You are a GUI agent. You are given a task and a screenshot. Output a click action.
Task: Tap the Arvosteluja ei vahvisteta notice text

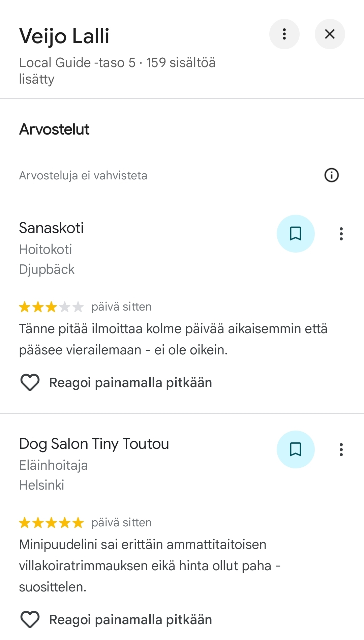point(83,176)
